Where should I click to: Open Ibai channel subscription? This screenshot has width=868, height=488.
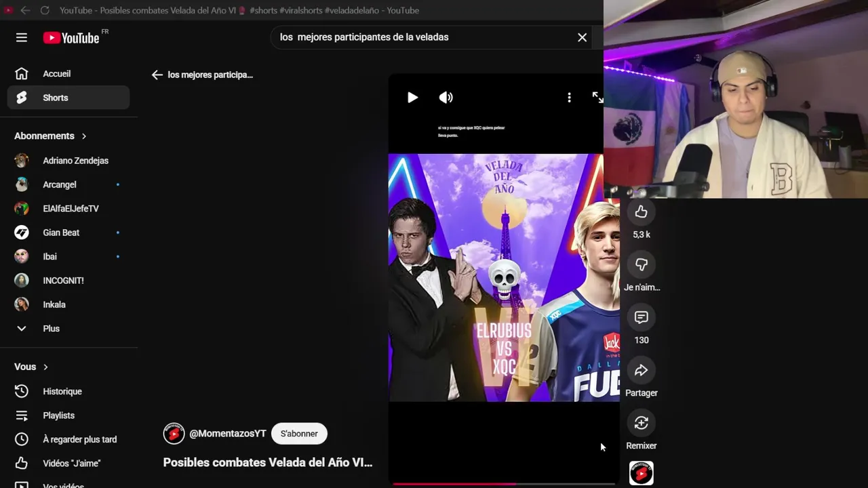(68, 257)
